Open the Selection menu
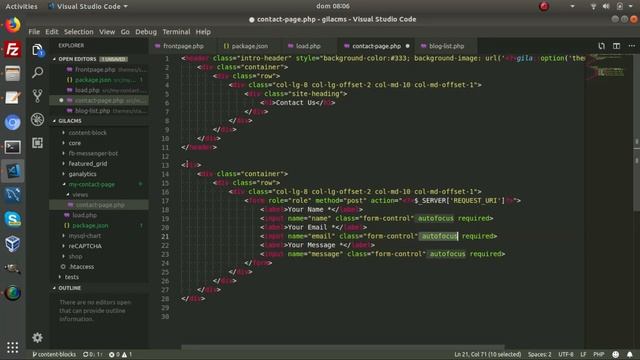The width and height of the screenshot is (640, 360). [78, 32]
